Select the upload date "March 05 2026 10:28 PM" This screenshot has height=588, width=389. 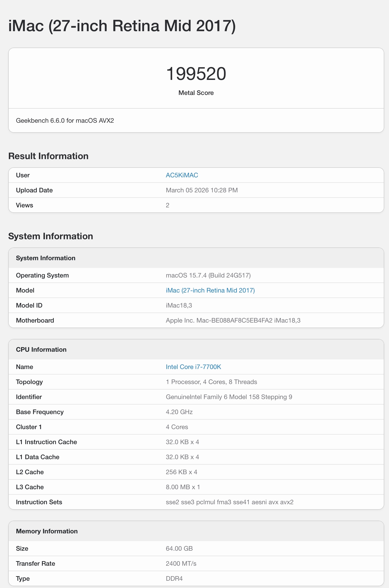(202, 190)
